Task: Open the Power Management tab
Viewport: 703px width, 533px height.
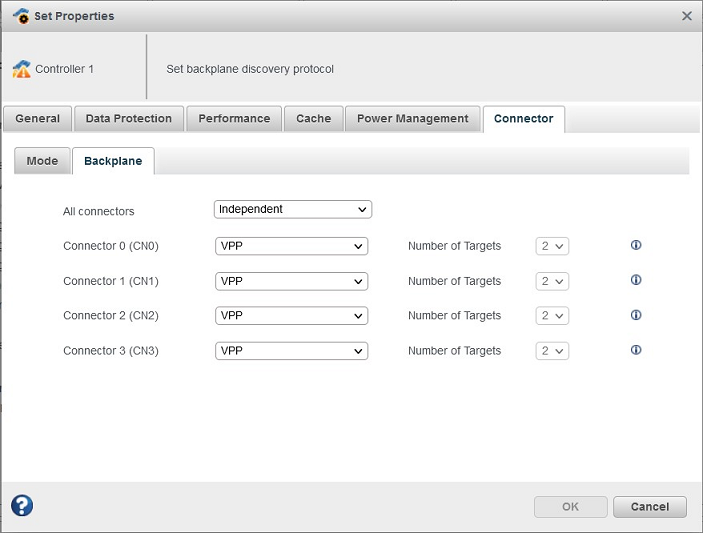Action: [x=412, y=118]
